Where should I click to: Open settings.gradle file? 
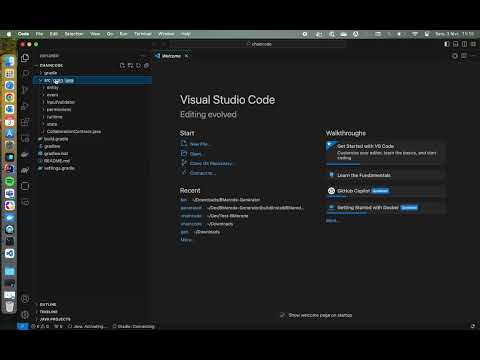(92, 168)
